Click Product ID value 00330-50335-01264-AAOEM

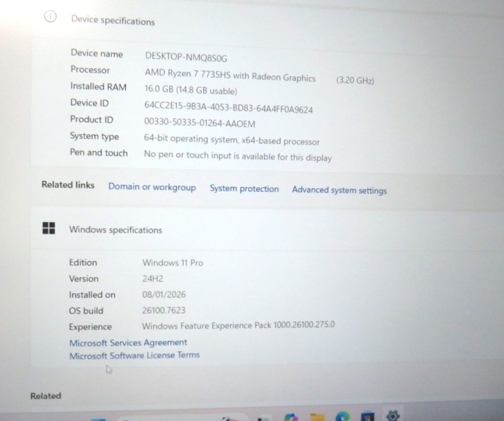(x=199, y=122)
